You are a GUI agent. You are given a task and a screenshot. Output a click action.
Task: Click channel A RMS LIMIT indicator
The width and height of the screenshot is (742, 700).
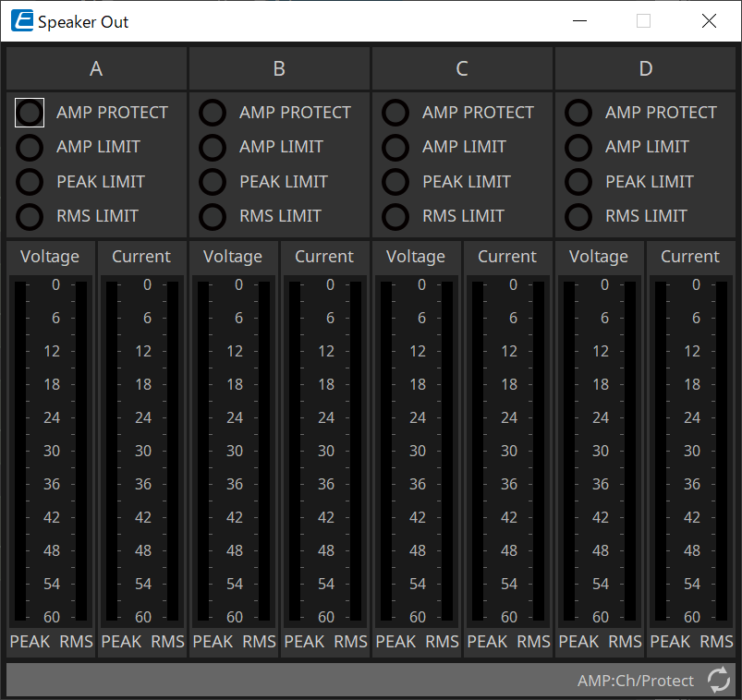click(x=30, y=216)
